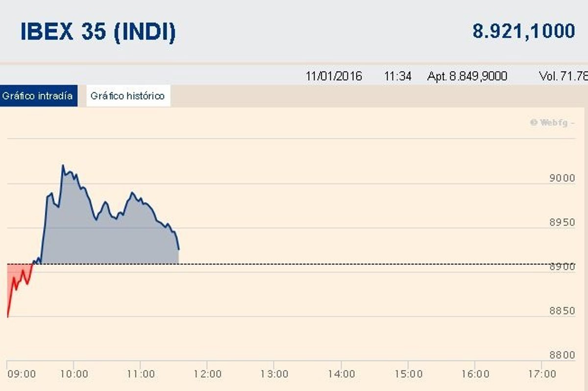Click the last data point of the blue line
Viewport: 588px width, 391px height.
point(179,249)
